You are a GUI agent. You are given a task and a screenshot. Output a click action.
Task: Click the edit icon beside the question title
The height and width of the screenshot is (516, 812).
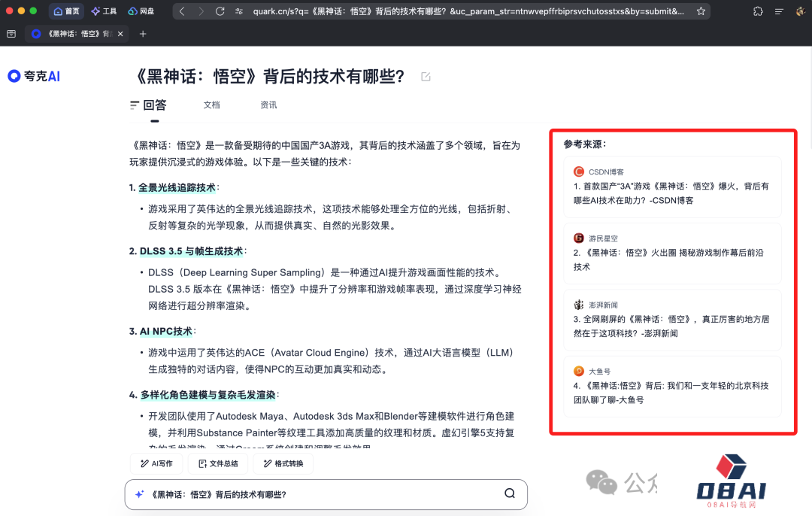point(426,77)
